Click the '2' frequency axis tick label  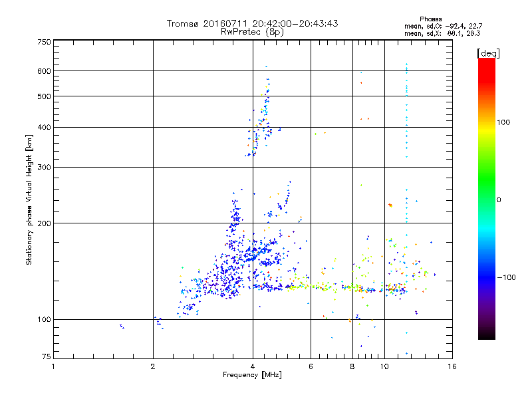tap(153, 366)
